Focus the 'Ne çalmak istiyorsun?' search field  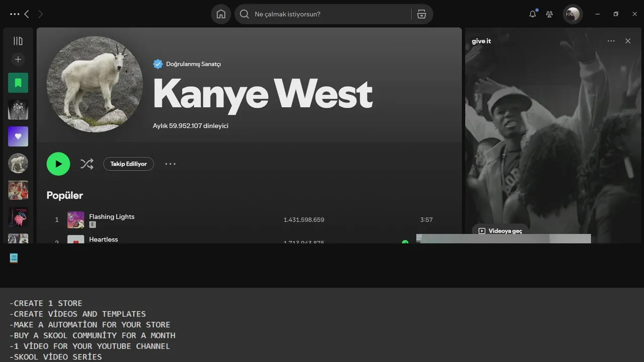(x=322, y=14)
